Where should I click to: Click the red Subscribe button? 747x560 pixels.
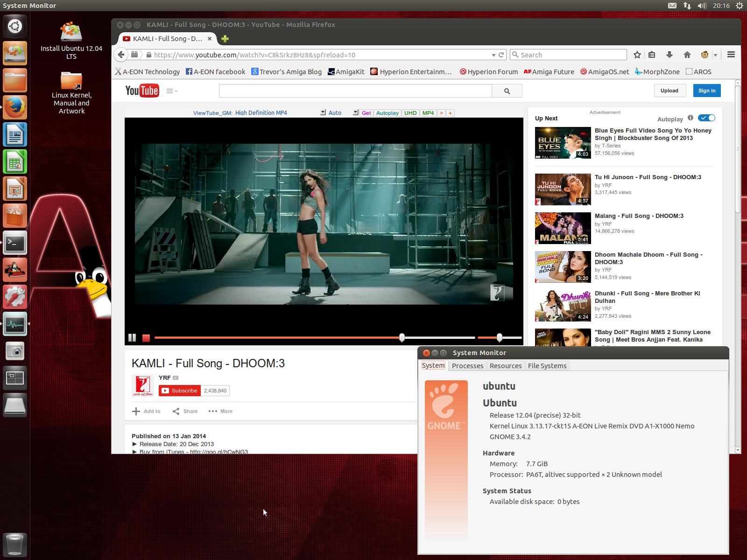pos(180,391)
